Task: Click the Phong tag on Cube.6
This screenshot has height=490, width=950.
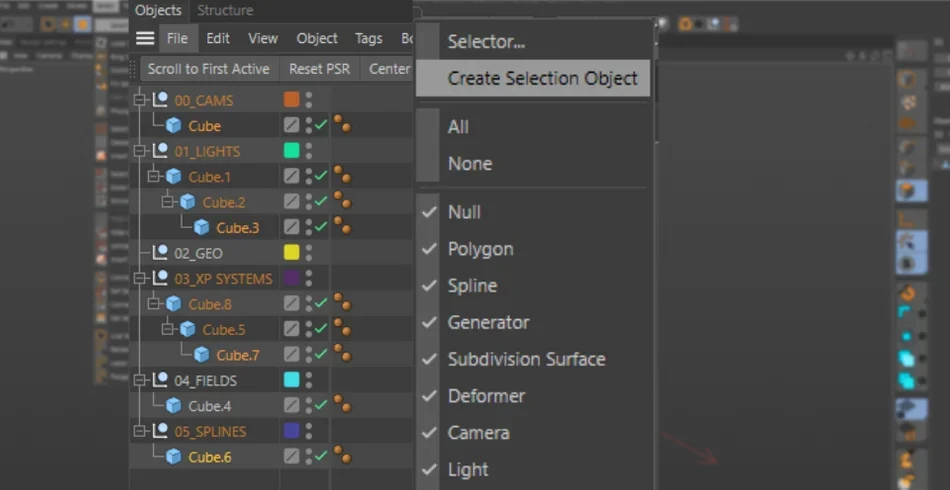Action: 342,455
